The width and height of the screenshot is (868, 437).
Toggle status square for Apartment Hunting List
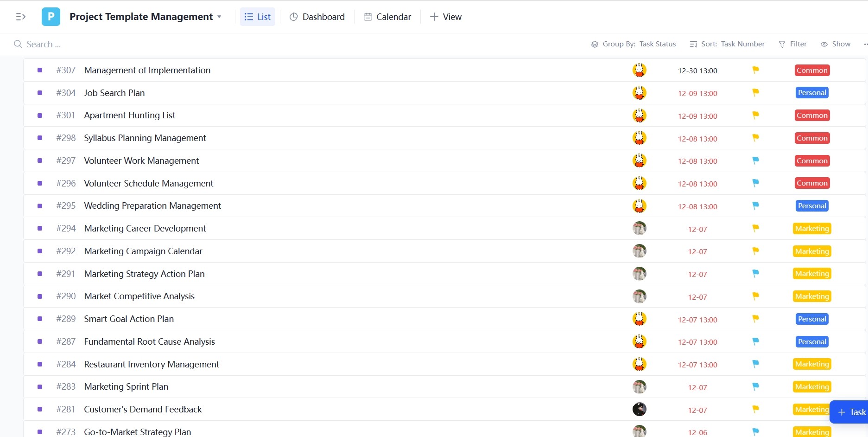pyautogui.click(x=40, y=116)
